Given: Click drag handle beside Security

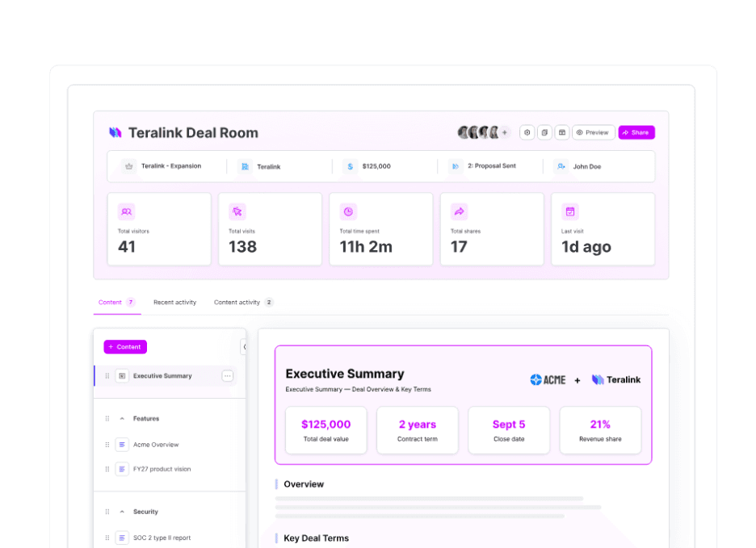Looking at the screenshot, I should tap(107, 512).
